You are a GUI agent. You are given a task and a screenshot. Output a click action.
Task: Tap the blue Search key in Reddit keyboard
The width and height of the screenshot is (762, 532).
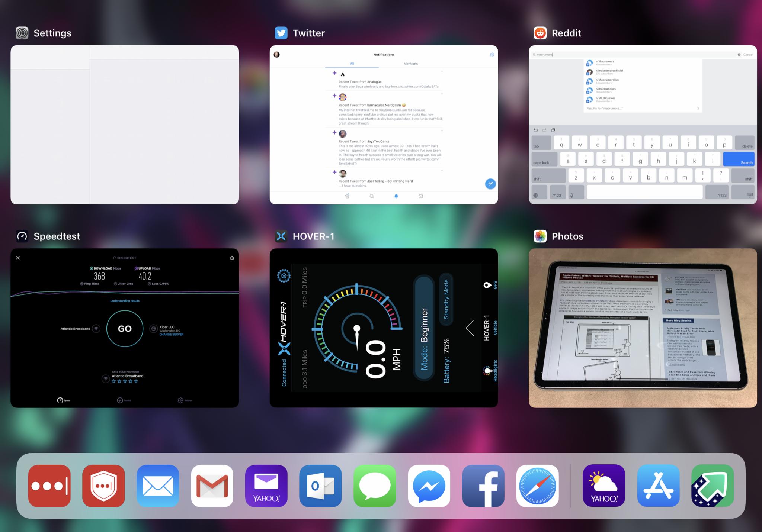tap(739, 159)
